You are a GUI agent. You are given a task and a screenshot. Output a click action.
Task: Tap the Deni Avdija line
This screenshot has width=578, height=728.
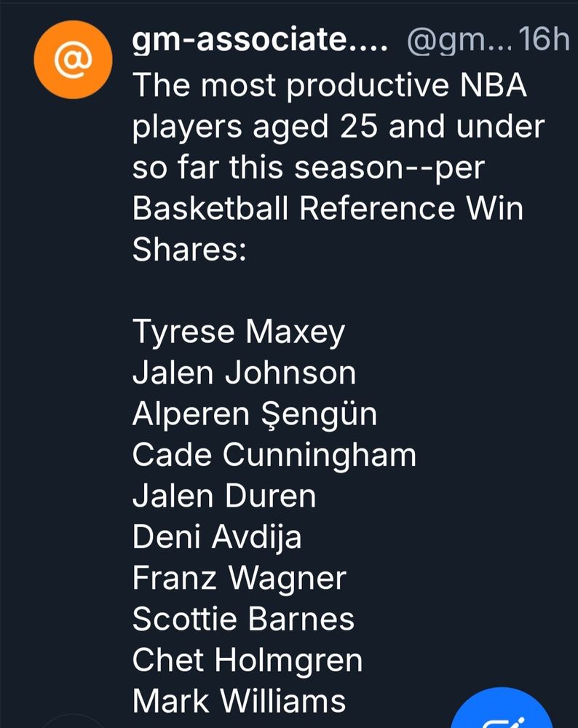click(x=217, y=537)
